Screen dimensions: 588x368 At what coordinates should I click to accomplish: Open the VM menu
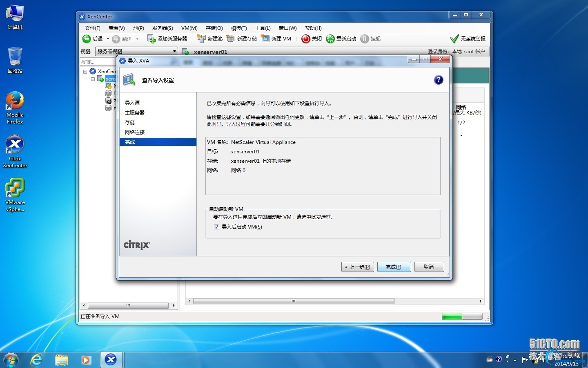point(189,28)
